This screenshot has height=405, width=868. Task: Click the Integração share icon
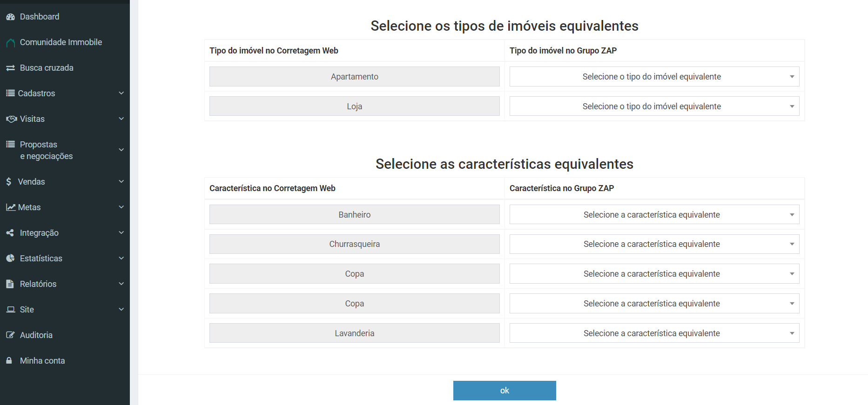[x=10, y=233]
